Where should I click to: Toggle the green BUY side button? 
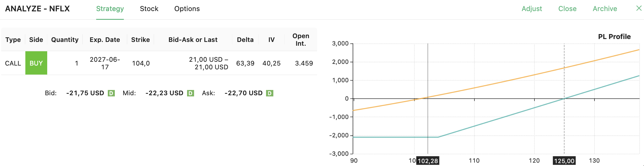(36, 63)
